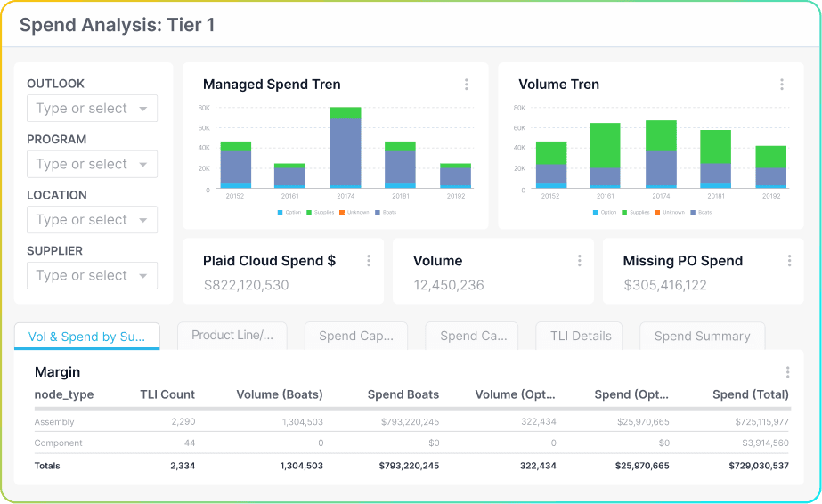822x504 pixels.
Task: Click the 20192 bar in Volume Trend chart
Action: (x=771, y=167)
